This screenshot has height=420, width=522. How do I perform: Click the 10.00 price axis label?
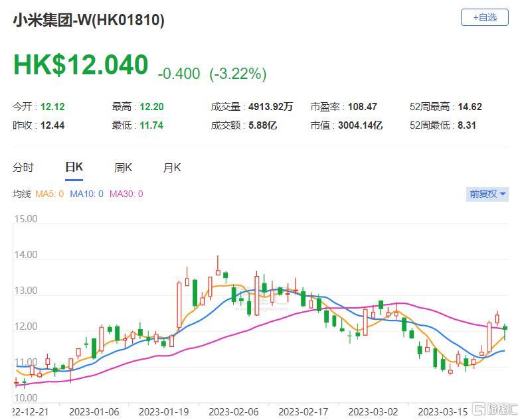pyautogui.click(x=26, y=397)
